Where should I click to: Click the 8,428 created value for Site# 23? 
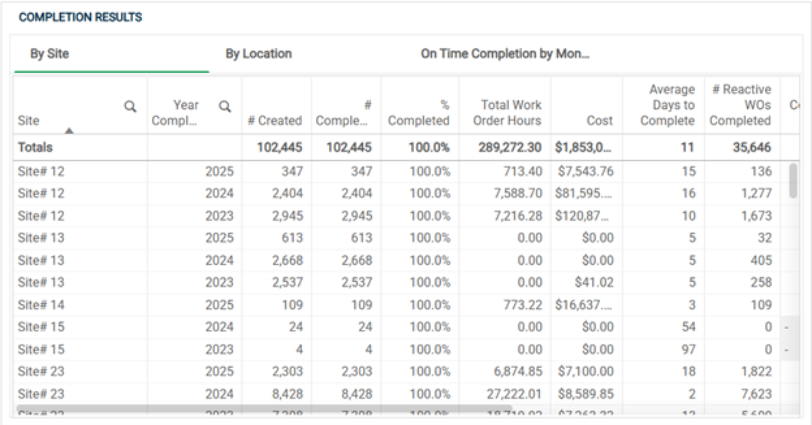[286, 391]
